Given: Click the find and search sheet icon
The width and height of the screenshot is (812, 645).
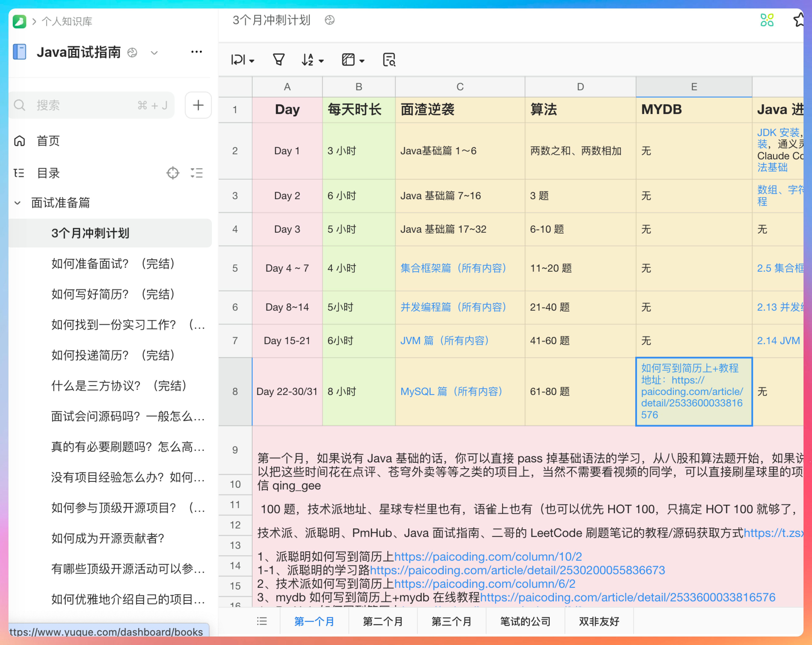Looking at the screenshot, I should pos(389,60).
